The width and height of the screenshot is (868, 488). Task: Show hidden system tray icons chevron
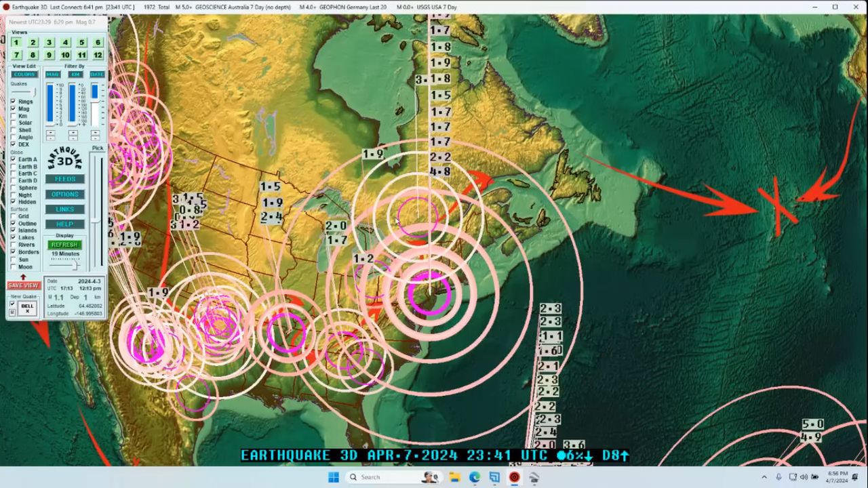pos(764,477)
